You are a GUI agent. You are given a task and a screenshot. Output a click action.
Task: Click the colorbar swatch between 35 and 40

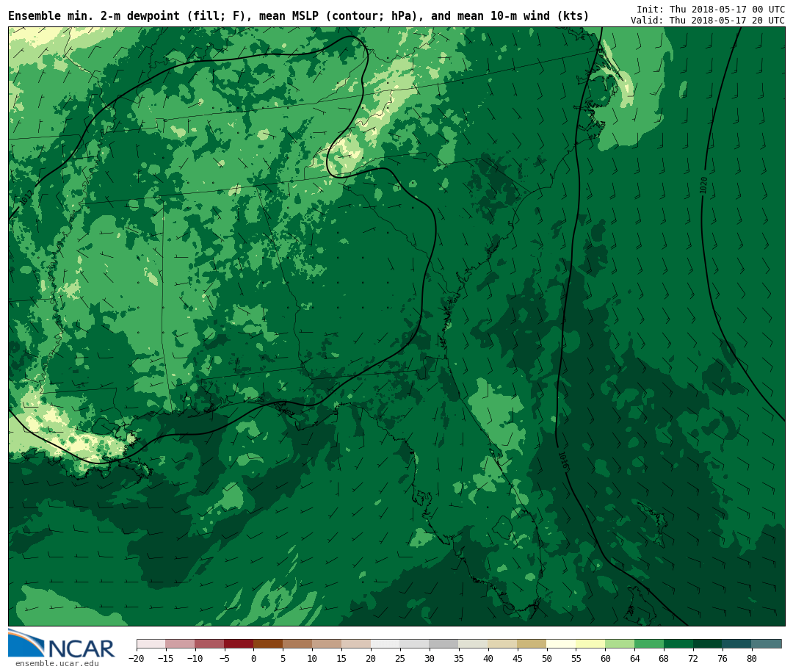474,643
